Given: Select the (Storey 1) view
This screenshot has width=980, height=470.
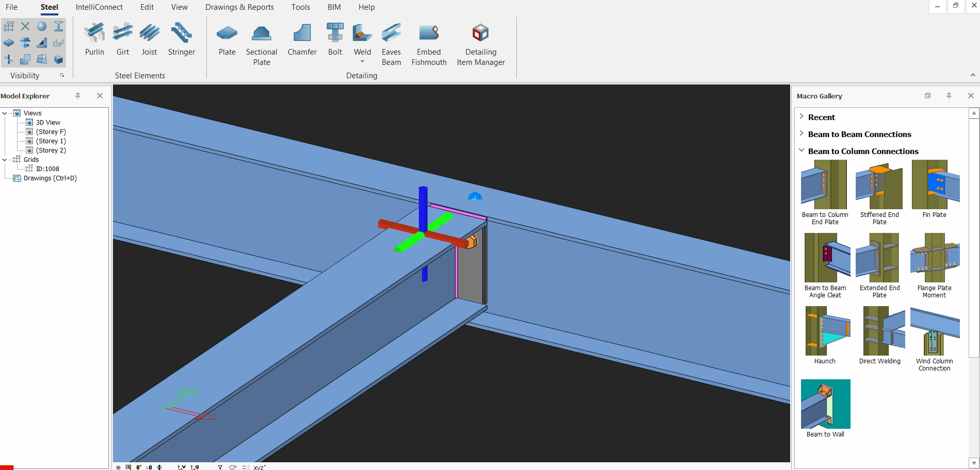Looking at the screenshot, I should click(51, 141).
